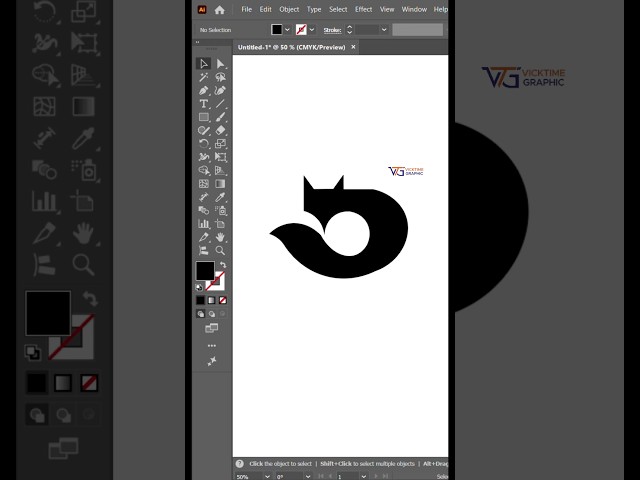Screen dimensions: 640x480
Task: Open the artboard navigation dropdown
Action: pyautogui.click(x=363, y=476)
